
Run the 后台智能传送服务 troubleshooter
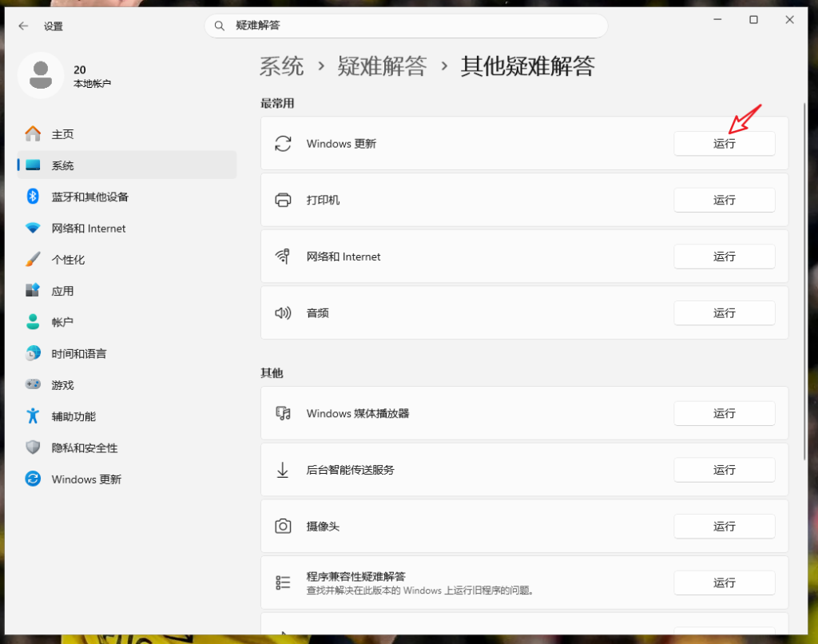(724, 470)
